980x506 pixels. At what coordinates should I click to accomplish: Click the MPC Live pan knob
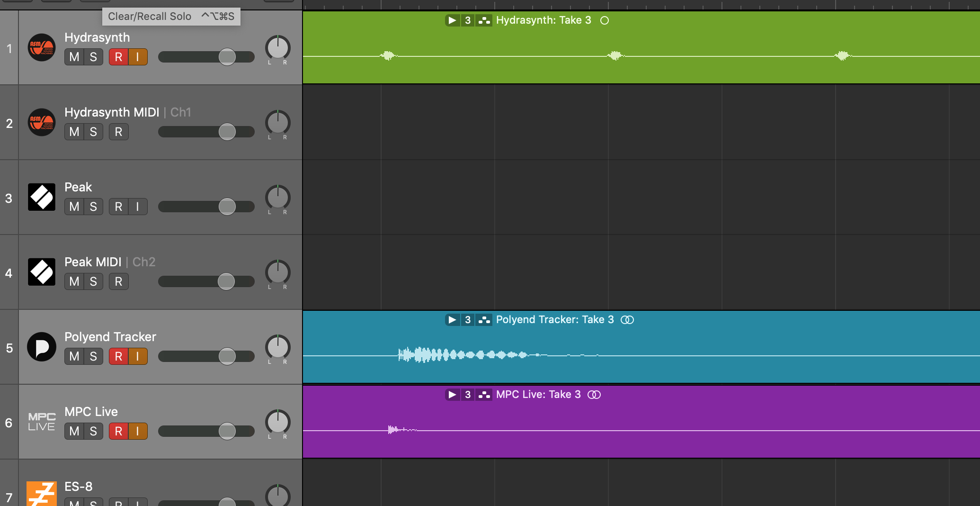[278, 422]
